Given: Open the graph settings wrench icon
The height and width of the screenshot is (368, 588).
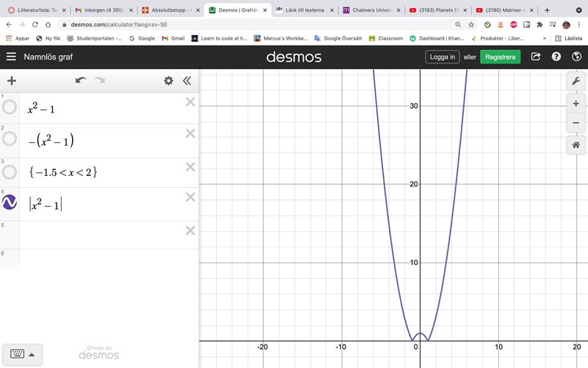Looking at the screenshot, I should click(576, 82).
